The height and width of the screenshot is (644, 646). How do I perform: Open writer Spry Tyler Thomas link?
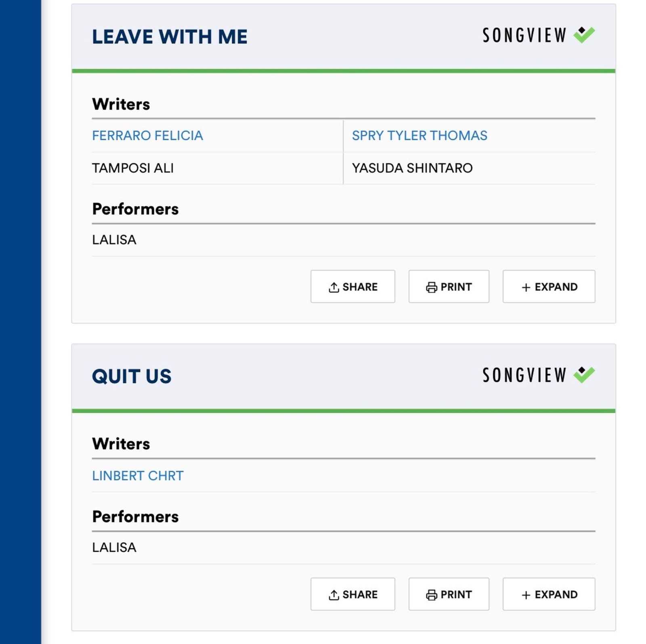419,136
